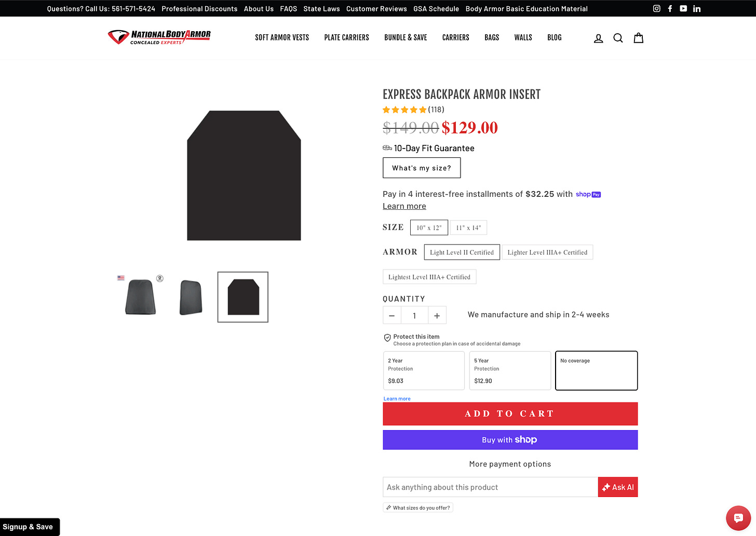
Task: Open the red chat bubble widget
Action: click(738, 518)
